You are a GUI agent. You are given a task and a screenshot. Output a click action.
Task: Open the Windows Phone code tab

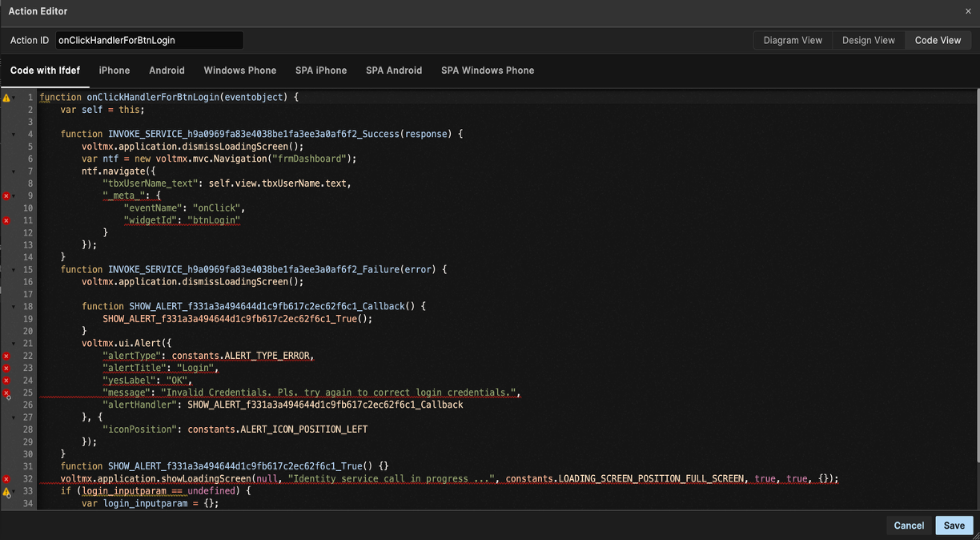click(x=239, y=71)
